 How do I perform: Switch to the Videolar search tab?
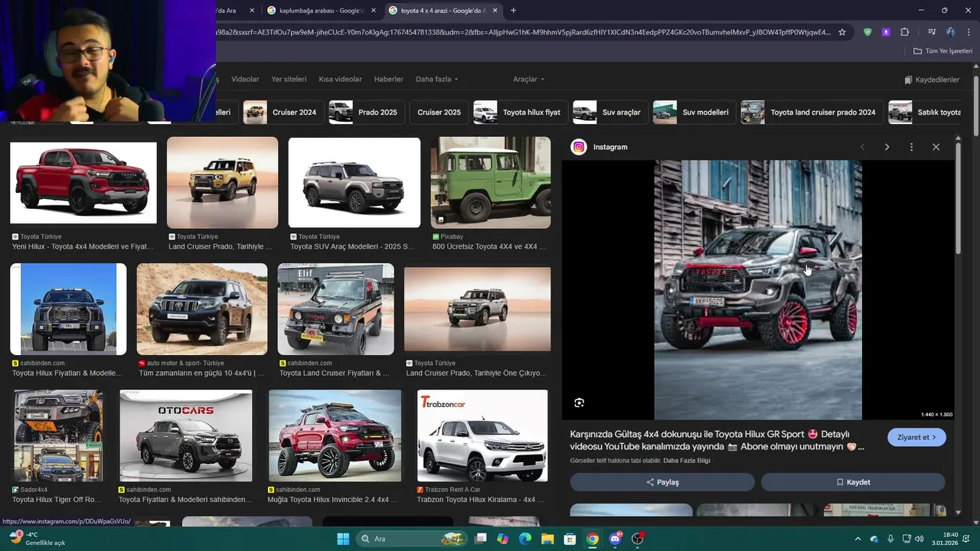(x=245, y=79)
